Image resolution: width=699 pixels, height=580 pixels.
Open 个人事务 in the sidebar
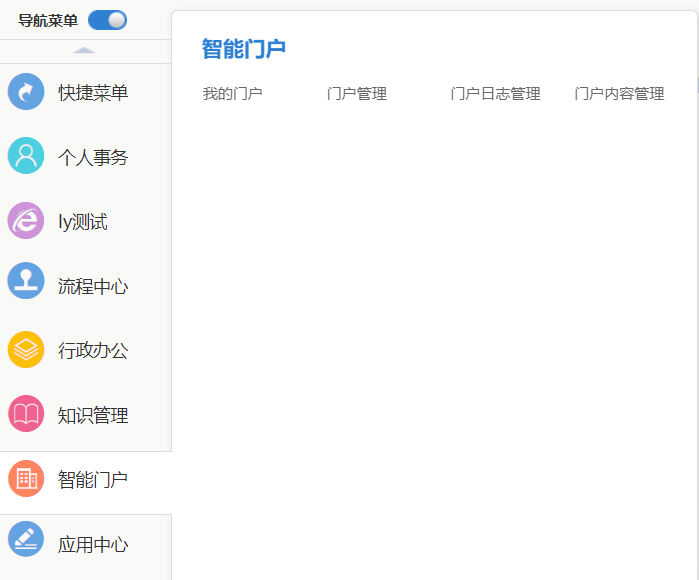tap(93, 157)
